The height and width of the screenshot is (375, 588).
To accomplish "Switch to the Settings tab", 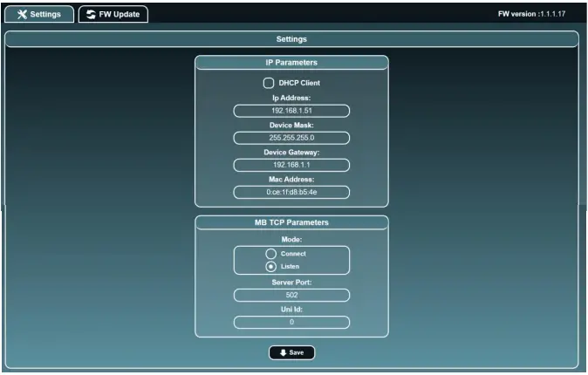I will 39,15.
